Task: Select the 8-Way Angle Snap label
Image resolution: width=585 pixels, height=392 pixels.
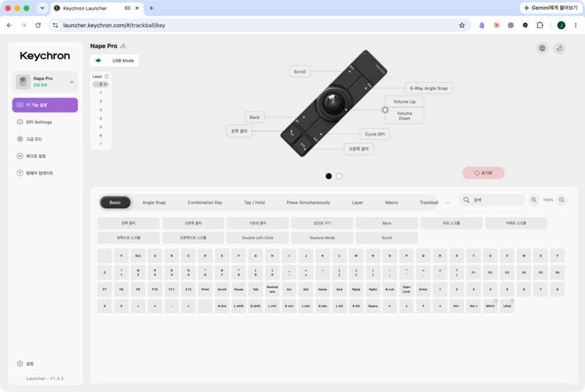Action: click(x=428, y=89)
